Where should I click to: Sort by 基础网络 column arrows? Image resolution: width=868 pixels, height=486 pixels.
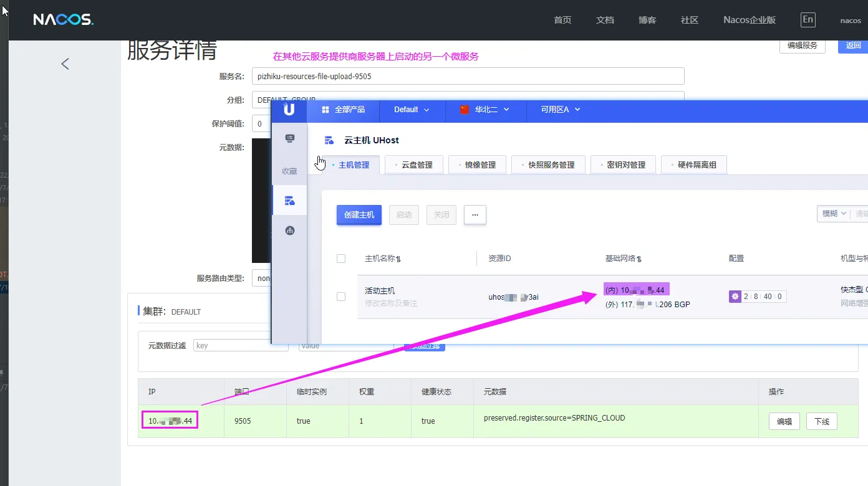(x=639, y=259)
